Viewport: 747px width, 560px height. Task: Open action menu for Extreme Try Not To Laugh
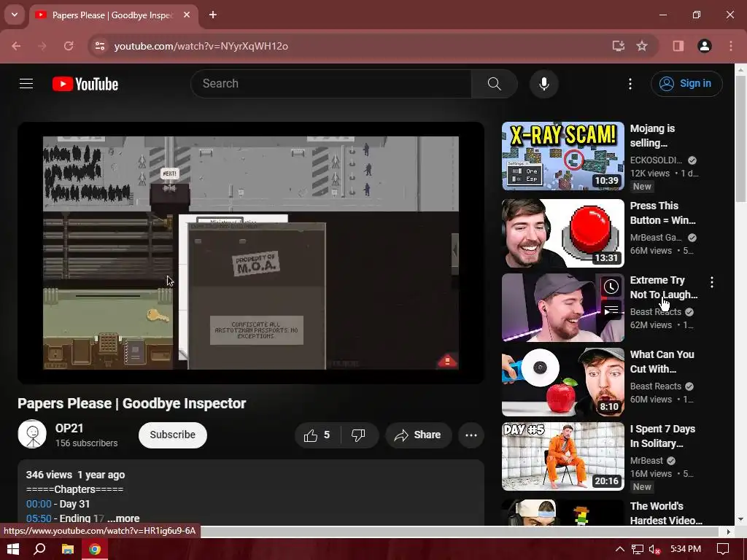[712, 282]
